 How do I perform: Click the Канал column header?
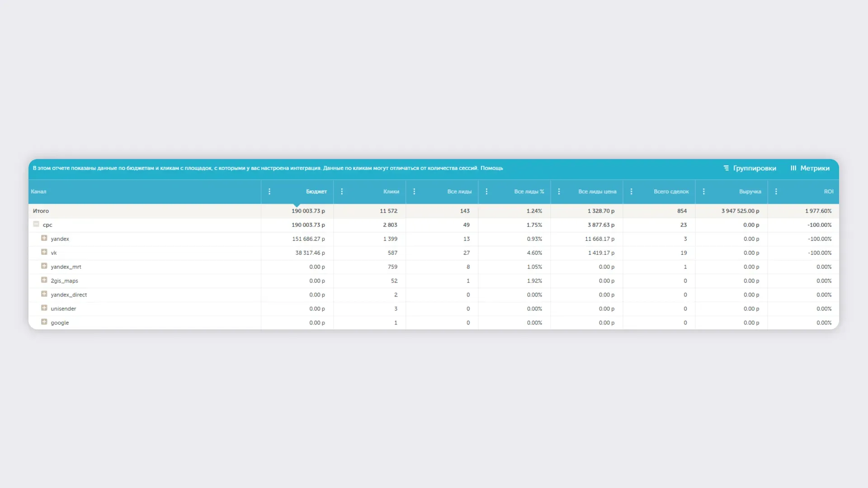coord(38,192)
